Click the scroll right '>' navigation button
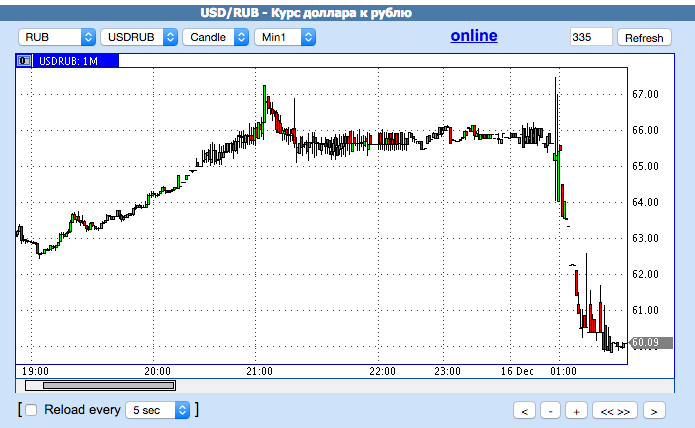 654,411
